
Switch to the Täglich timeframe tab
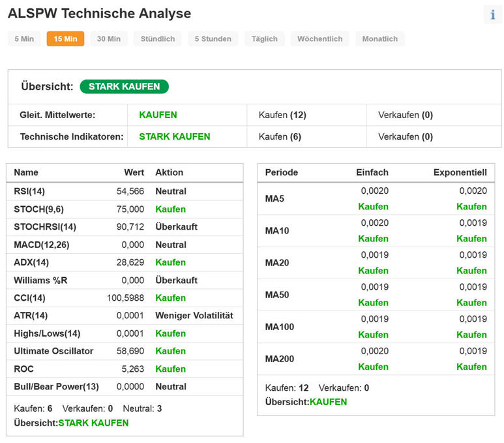pyautogui.click(x=264, y=39)
